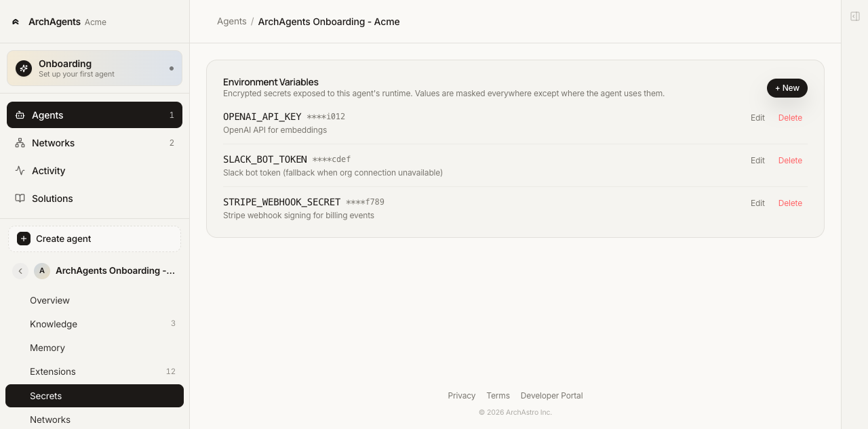Click the ArchAgents Acme workspace title
The height and width of the screenshot is (429, 868).
pos(67,22)
